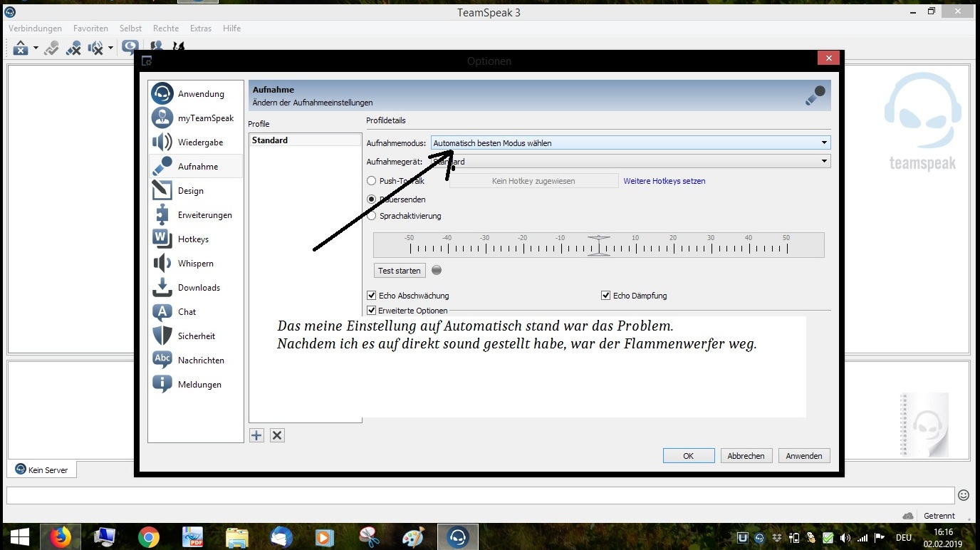Open Thunderbird mail from the taskbar
980x550 pixels.
pyautogui.click(x=281, y=536)
